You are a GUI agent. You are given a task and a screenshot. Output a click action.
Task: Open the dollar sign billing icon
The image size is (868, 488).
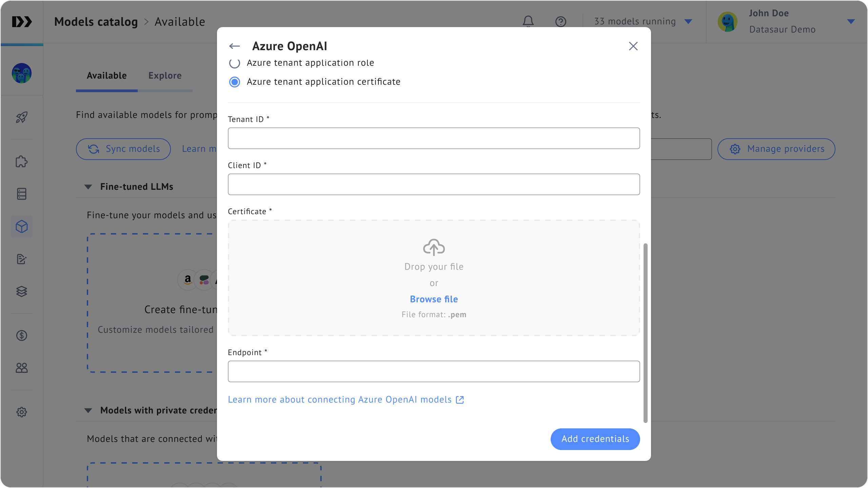[22, 335]
